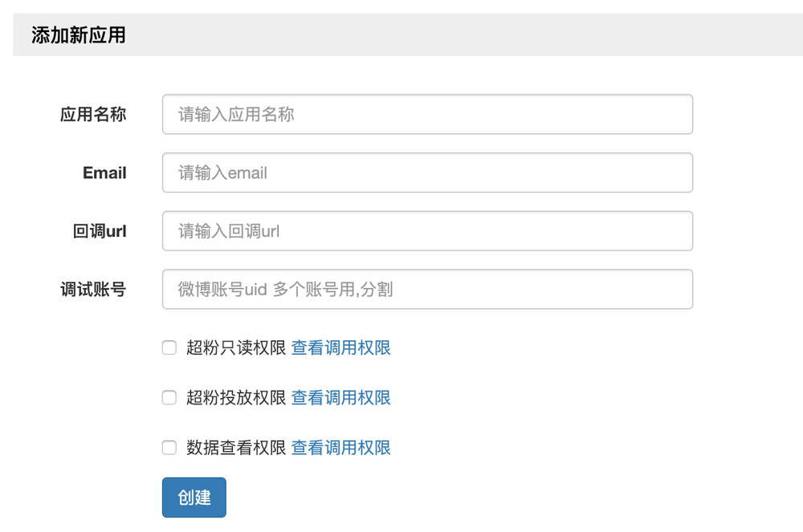Image resolution: width=803 pixels, height=532 pixels.
Task: Check the 数据查看权限 checkbox
Action: click(169, 448)
